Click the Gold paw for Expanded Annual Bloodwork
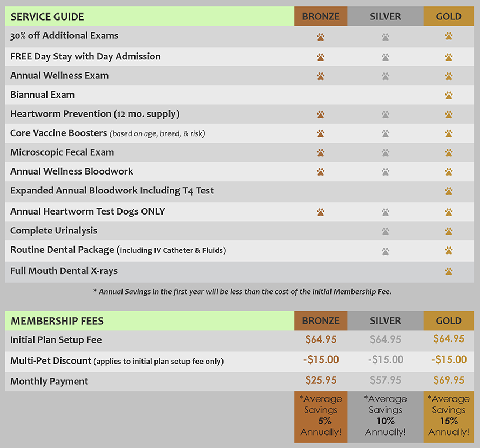This screenshot has height=448, width=480. pos(449,191)
